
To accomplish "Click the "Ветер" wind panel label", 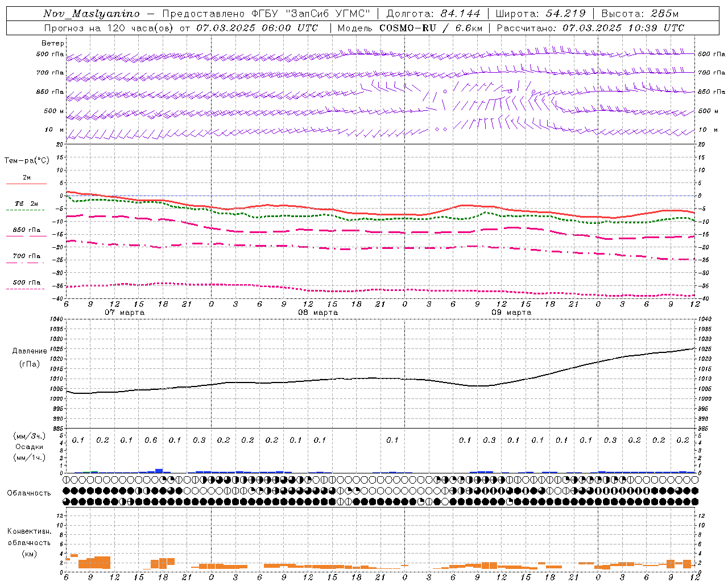I will pos(53,43).
